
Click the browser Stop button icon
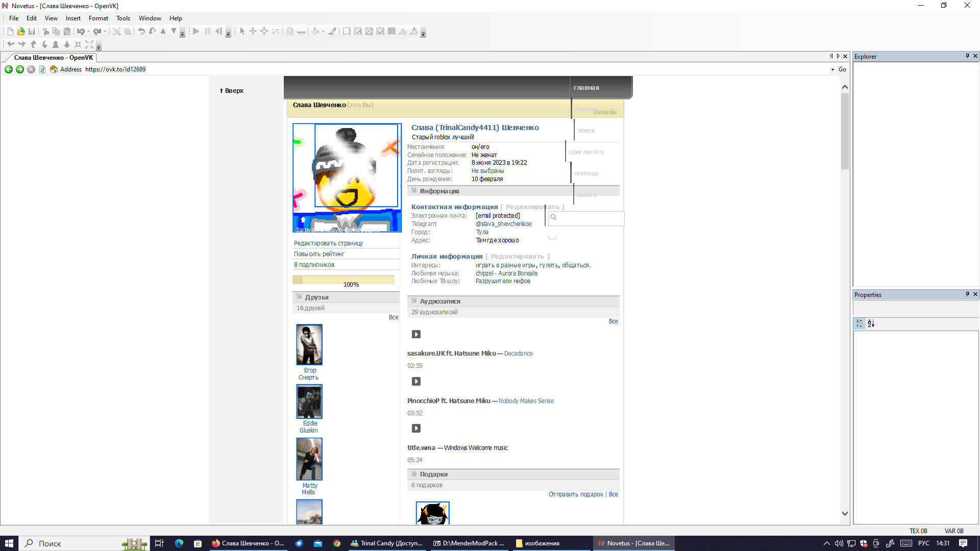coord(31,69)
